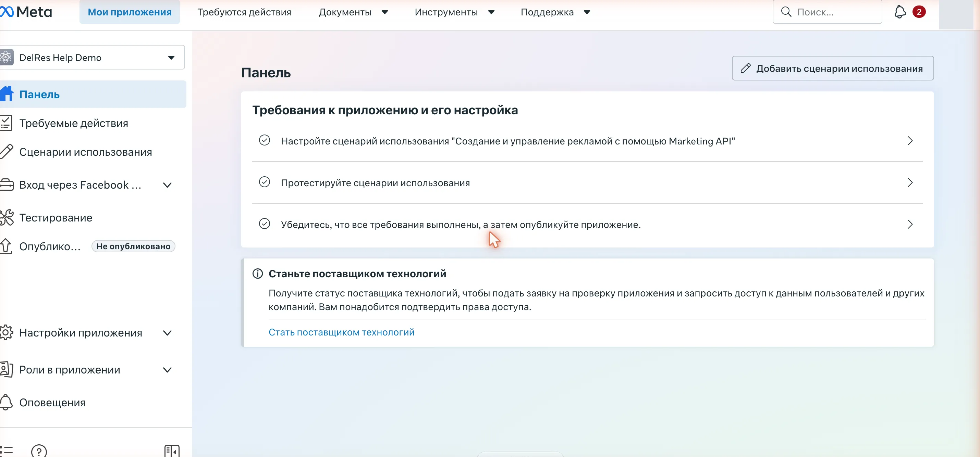Follow the Стать поставщиком технологий link
Image resolution: width=980 pixels, height=457 pixels.
click(x=341, y=332)
